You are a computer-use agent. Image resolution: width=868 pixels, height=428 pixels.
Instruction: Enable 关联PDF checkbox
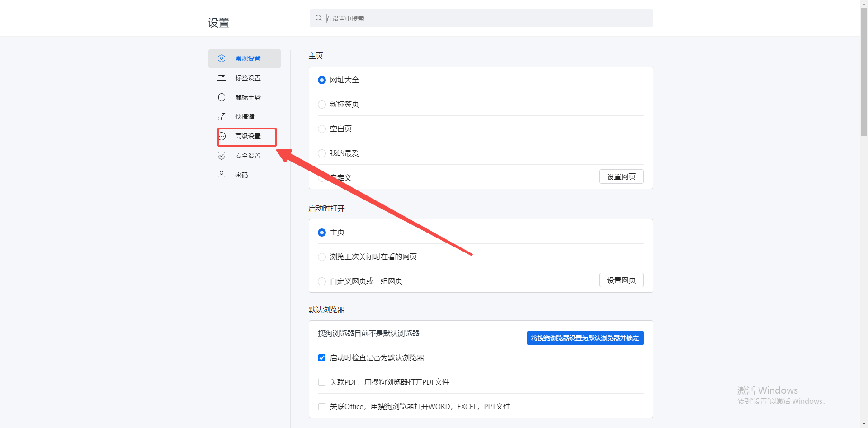point(322,382)
